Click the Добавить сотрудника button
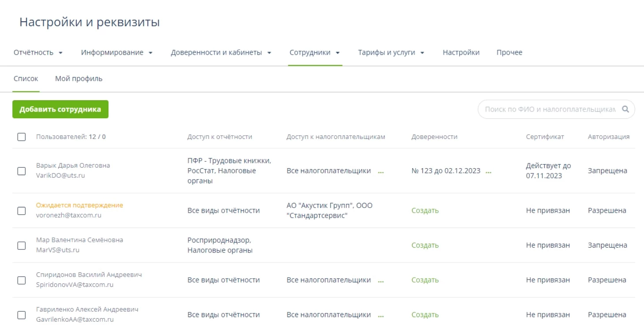Image resolution: width=644 pixels, height=331 pixels. click(x=60, y=109)
